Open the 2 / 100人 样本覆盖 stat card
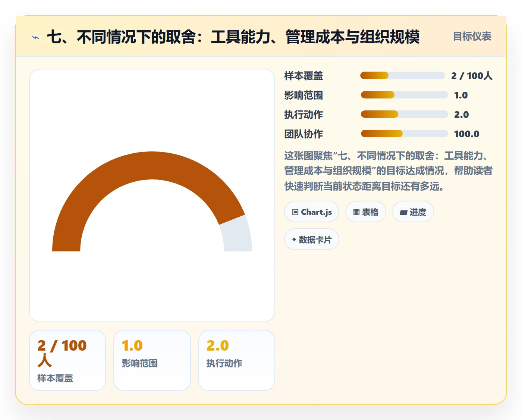The image size is (522, 420). click(67, 360)
